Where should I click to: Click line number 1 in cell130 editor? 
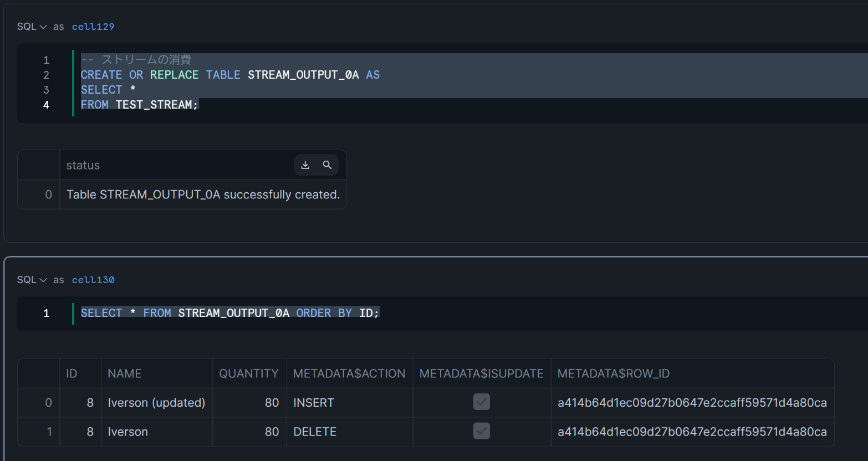[46, 313]
